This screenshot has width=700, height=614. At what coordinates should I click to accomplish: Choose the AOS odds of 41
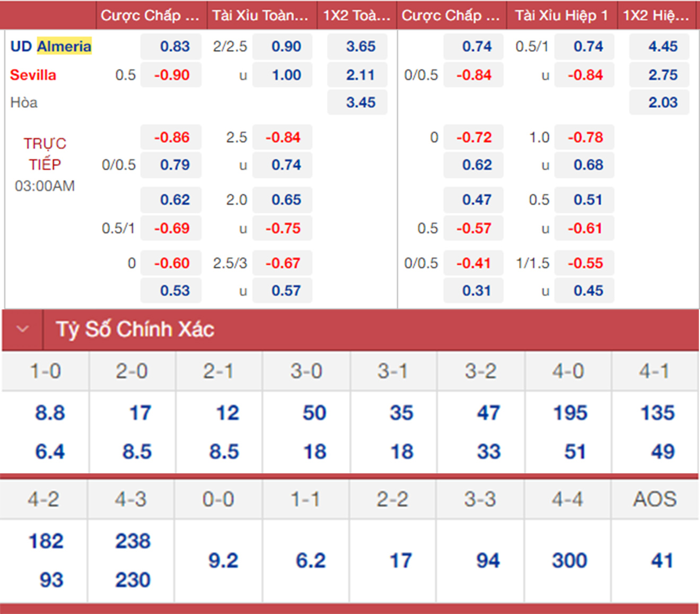click(662, 560)
